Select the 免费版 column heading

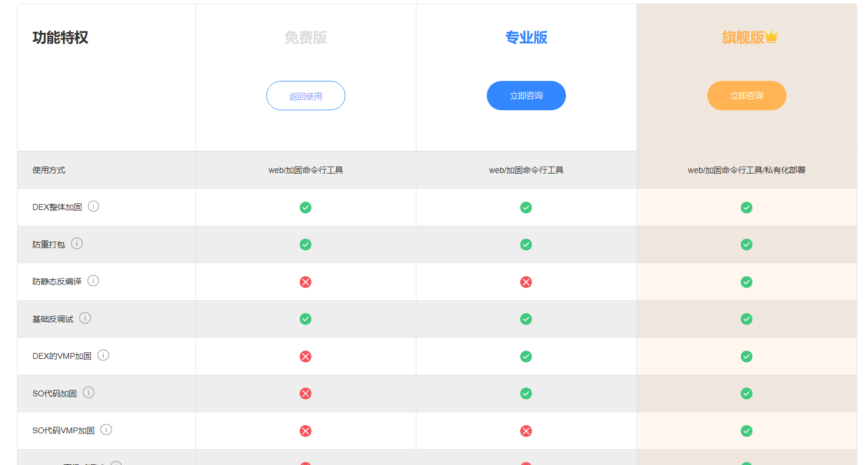coord(306,38)
